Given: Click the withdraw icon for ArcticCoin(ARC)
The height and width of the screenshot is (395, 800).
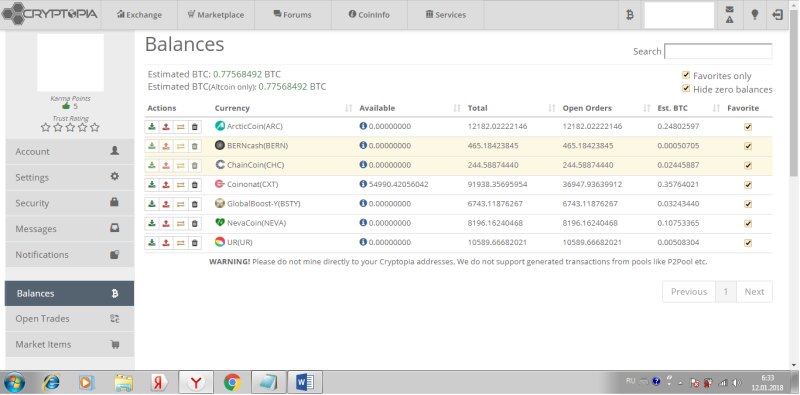Looking at the screenshot, I should 166,127.
